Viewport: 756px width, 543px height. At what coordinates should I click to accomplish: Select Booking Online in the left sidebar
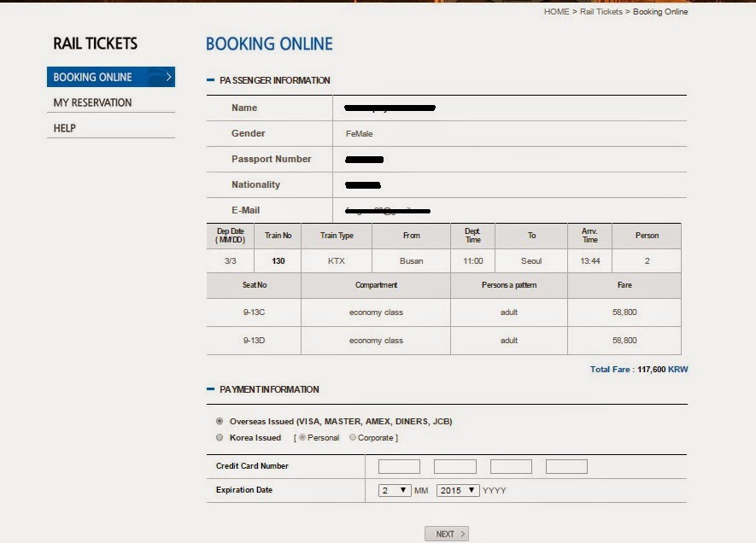tap(92, 77)
